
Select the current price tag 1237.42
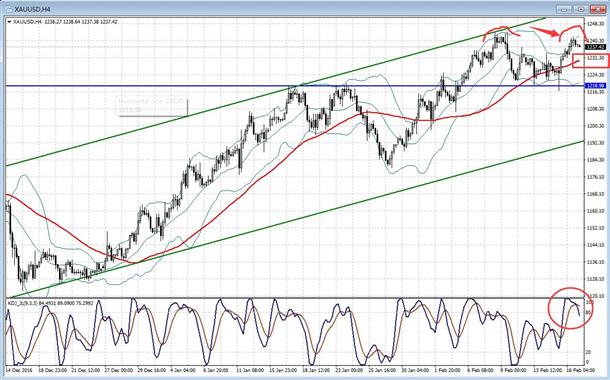point(596,47)
